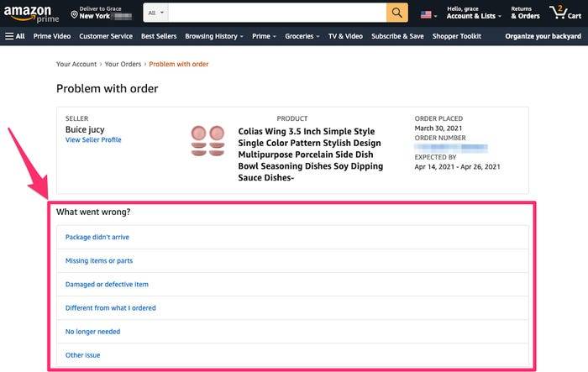Expand the Groceries menu
This screenshot has width=588, height=372.
pyautogui.click(x=302, y=36)
